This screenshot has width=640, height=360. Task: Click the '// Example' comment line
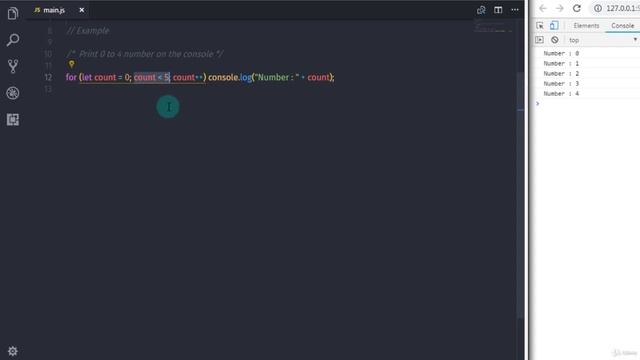tap(87, 31)
